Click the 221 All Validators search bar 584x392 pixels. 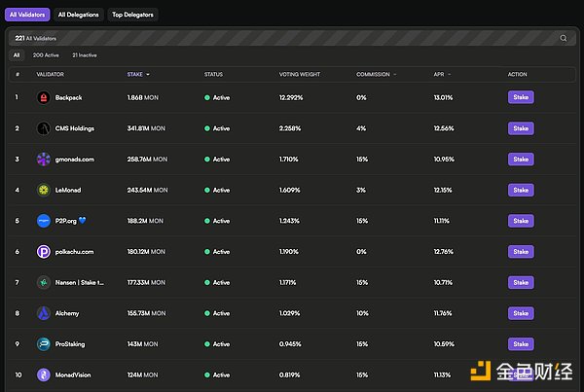click(292, 38)
